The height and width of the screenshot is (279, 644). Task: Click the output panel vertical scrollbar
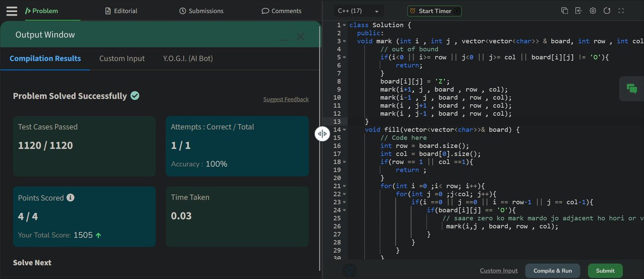click(320, 148)
